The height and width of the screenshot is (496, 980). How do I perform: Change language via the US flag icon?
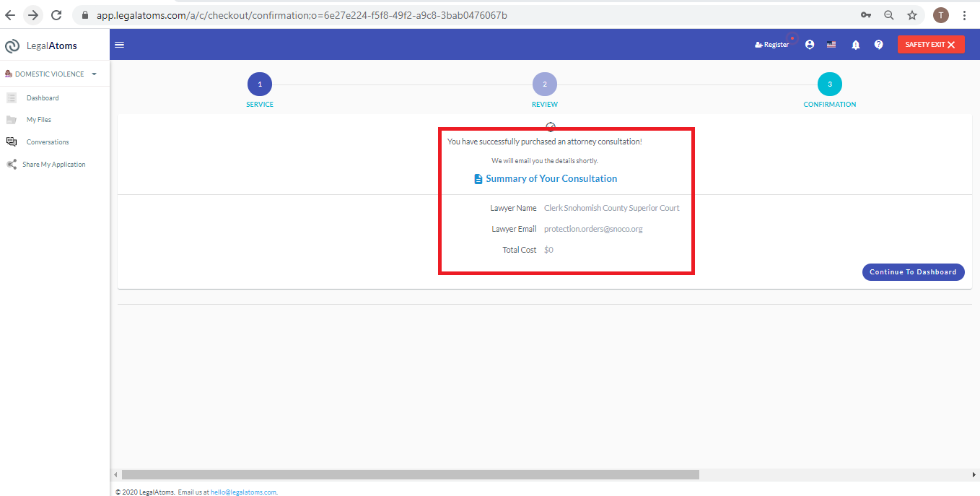tap(831, 45)
